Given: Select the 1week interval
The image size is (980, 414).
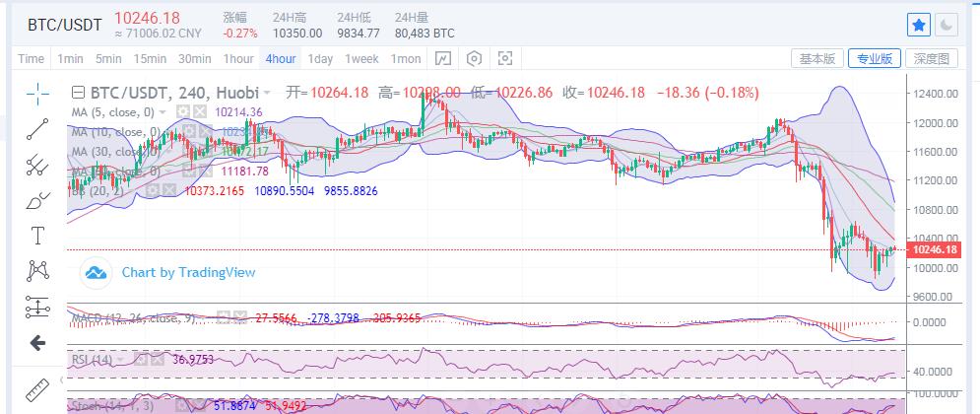Looking at the screenshot, I should click(361, 59).
